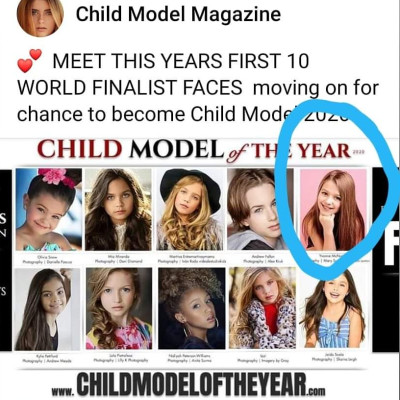Click the Child Model Magazine page name

178,14
